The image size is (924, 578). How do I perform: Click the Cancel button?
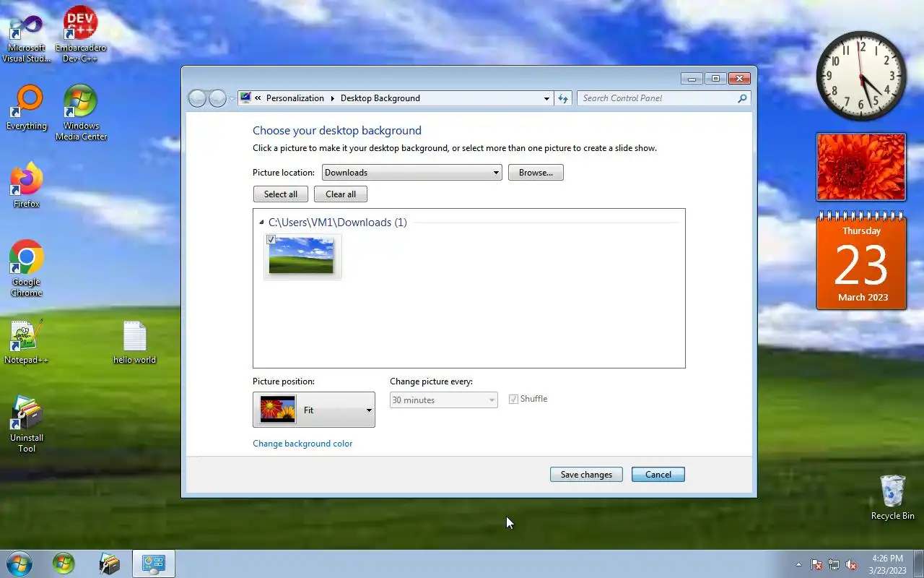(658, 475)
